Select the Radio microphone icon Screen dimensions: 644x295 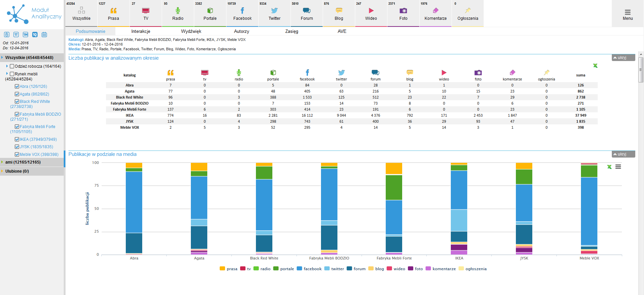pos(178,11)
